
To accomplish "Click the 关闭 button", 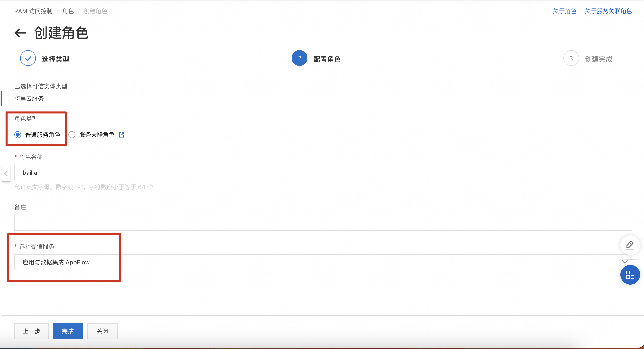I will (102, 331).
